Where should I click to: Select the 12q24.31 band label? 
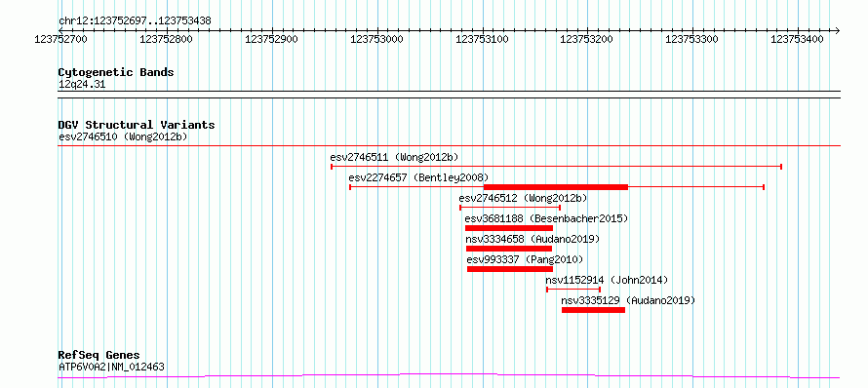tap(81, 85)
